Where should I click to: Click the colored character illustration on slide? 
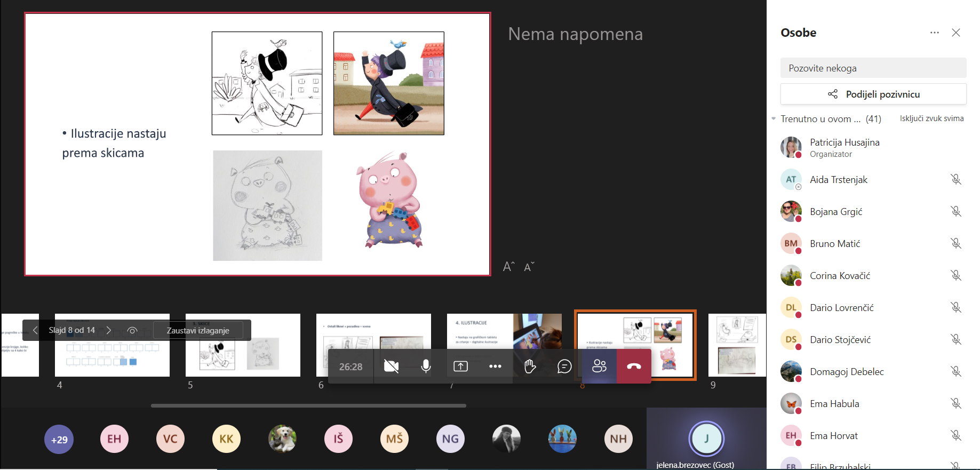click(x=389, y=83)
